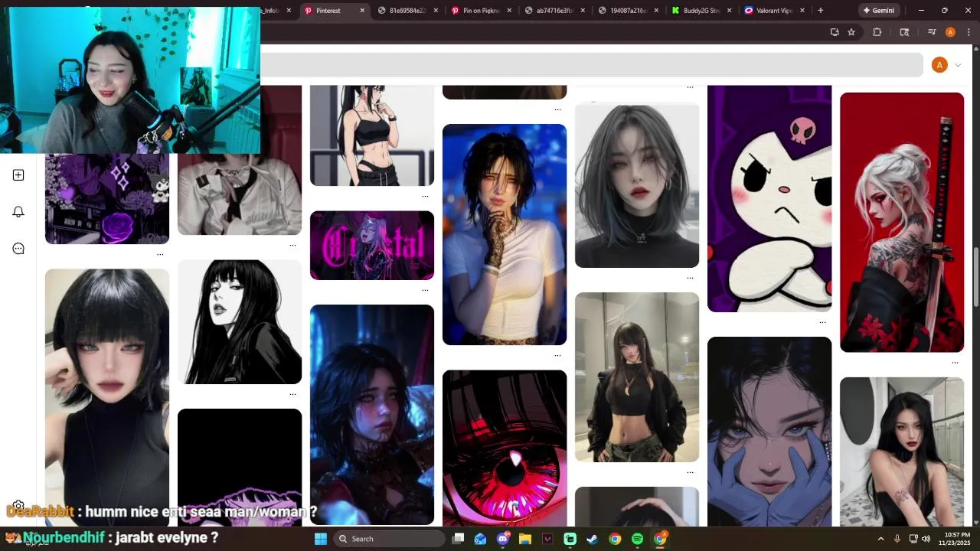Screen dimensions: 980x551
Task: Switch to the Pin on Piękne tab
Action: pos(481,11)
